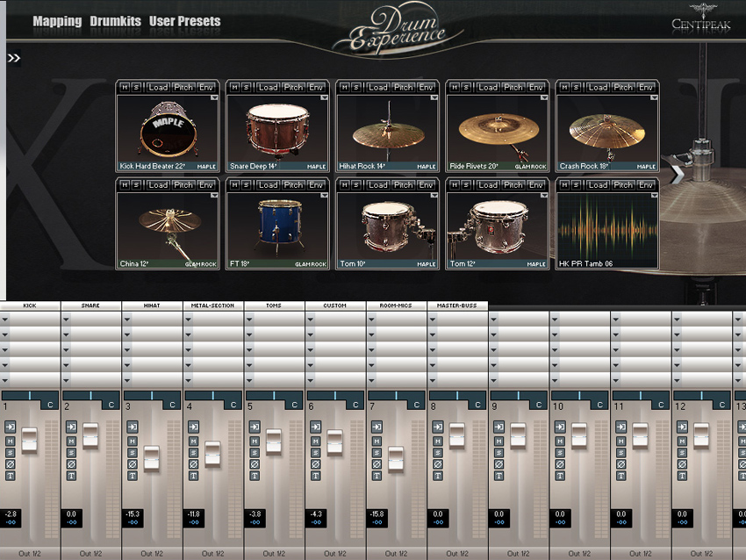Select the KICK channel label
The width and height of the screenshot is (746, 560).
pyautogui.click(x=30, y=305)
